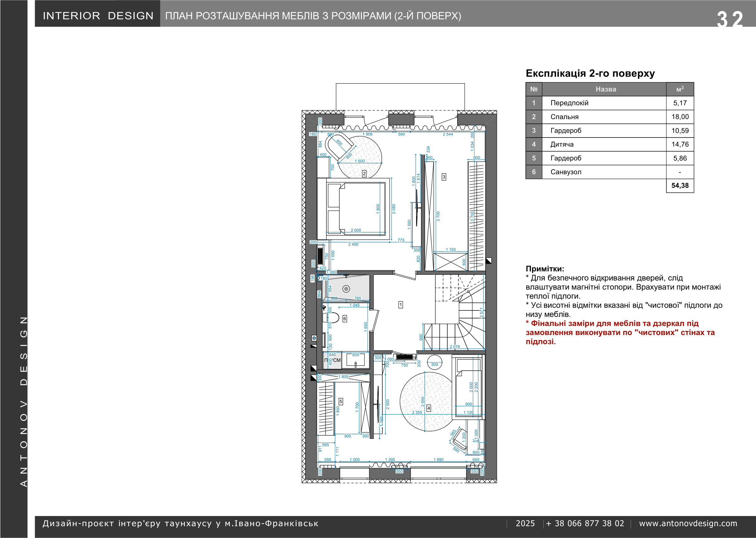The height and width of the screenshot is (538, 756).
Task: Click the area value "10,59"
Action: (680, 131)
